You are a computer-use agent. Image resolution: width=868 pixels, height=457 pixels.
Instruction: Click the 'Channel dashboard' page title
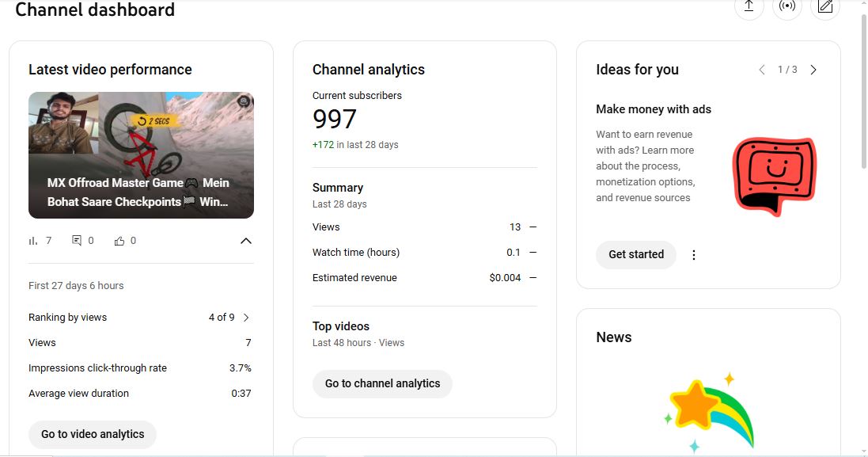(95, 10)
